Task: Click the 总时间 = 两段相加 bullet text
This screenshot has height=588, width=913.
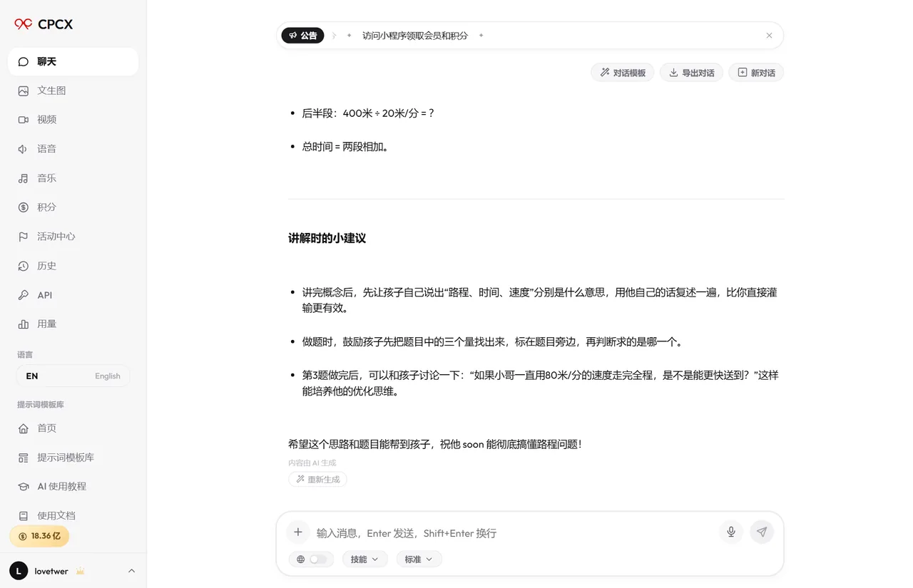Action: pyautogui.click(x=345, y=147)
